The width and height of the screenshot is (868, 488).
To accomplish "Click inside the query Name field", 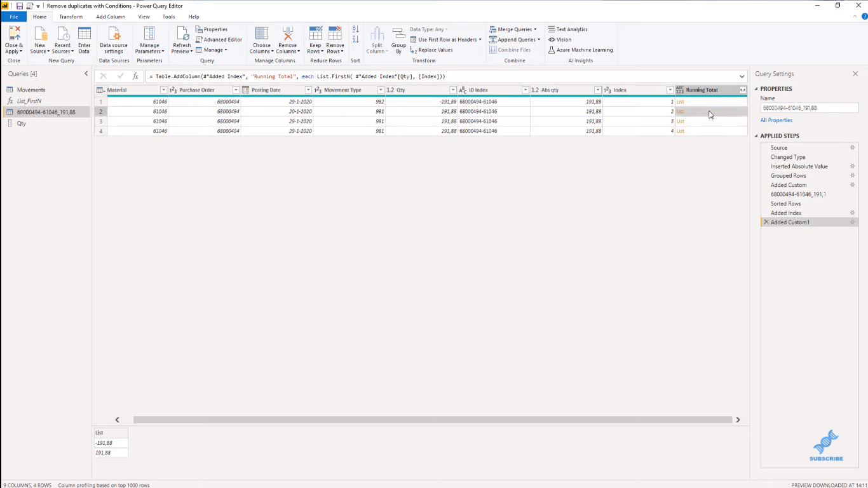I will pos(810,108).
